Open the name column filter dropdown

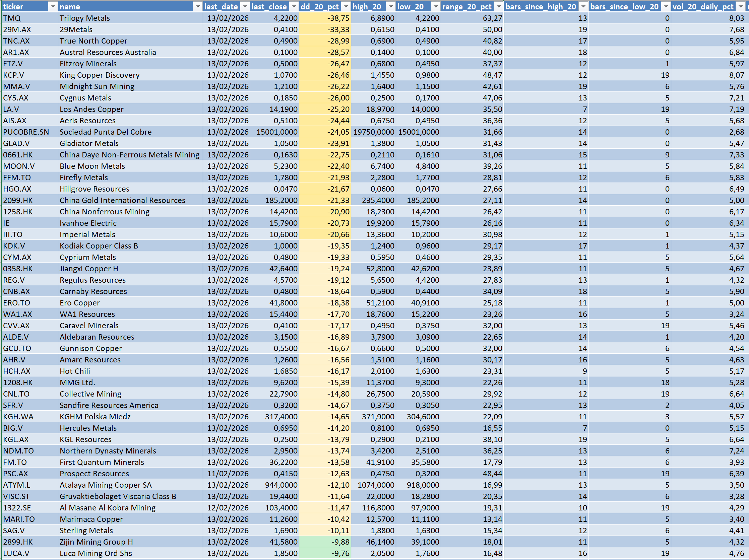click(x=197, y=6)
